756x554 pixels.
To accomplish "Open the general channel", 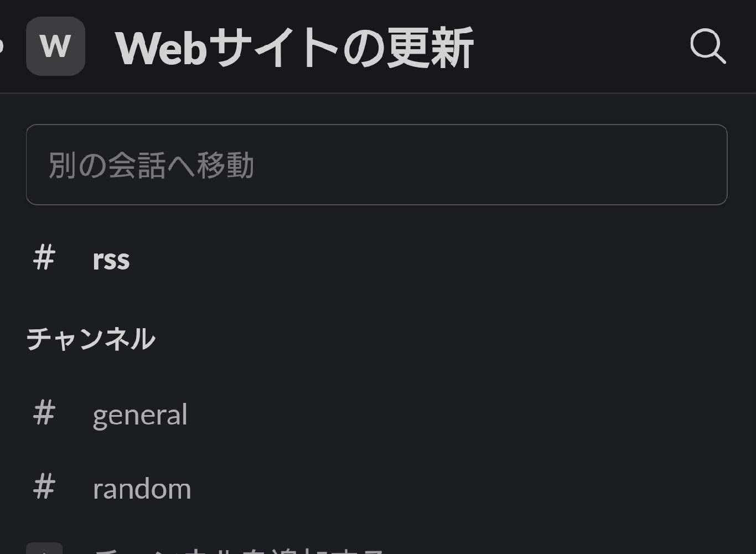I will (x=140, y=414).
